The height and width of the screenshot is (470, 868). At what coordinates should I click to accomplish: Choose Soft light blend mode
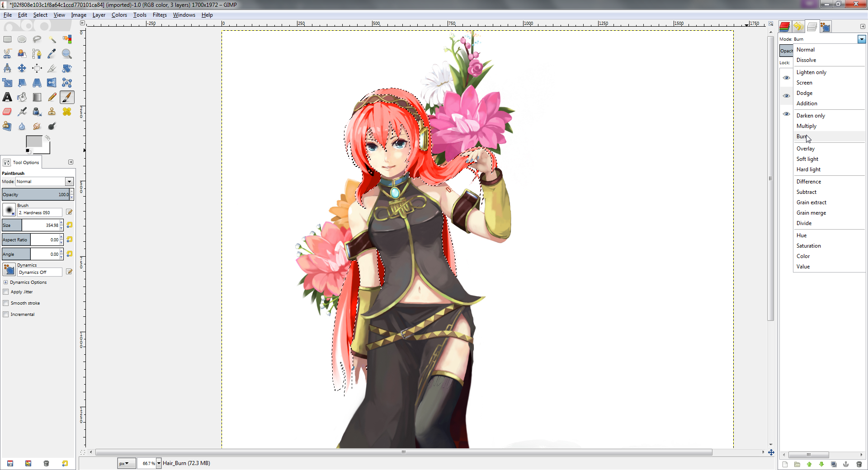pos(807,159)
